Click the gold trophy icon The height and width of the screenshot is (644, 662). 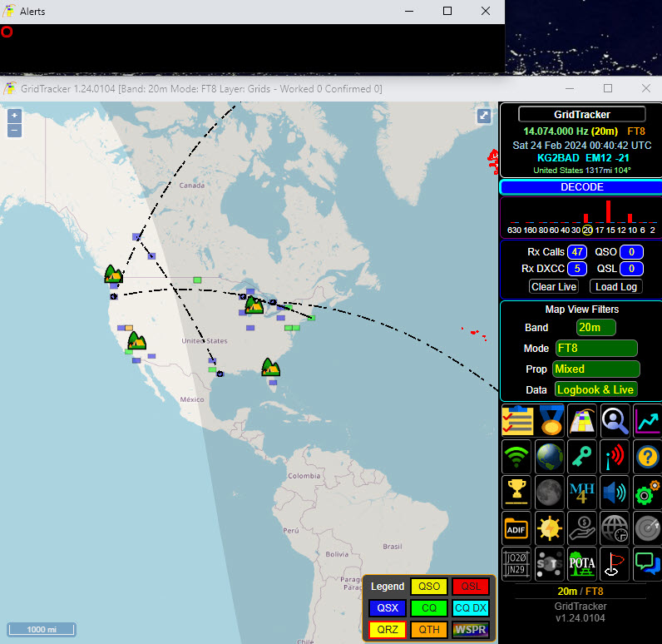517,492
